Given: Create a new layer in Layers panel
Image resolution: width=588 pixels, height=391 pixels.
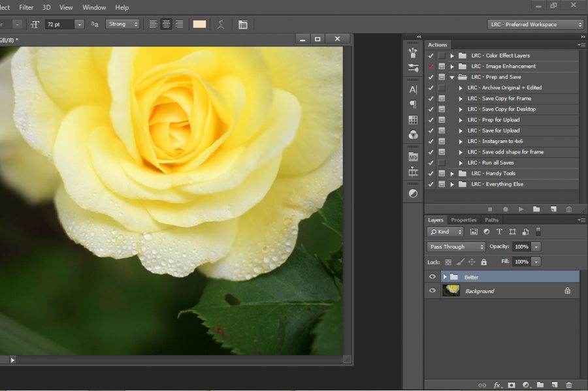Looking at the screenshot, I should [x=555, y=384].
